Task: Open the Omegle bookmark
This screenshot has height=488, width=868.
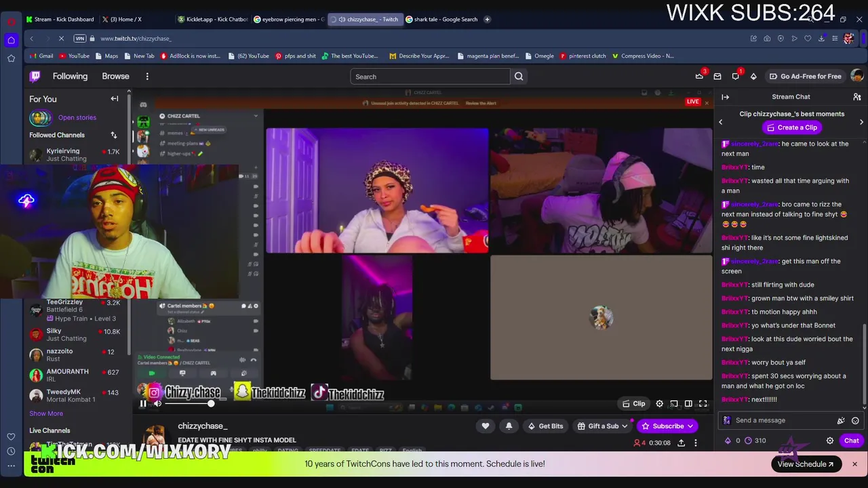Action: pyautogui.click(x=538, y=56)
